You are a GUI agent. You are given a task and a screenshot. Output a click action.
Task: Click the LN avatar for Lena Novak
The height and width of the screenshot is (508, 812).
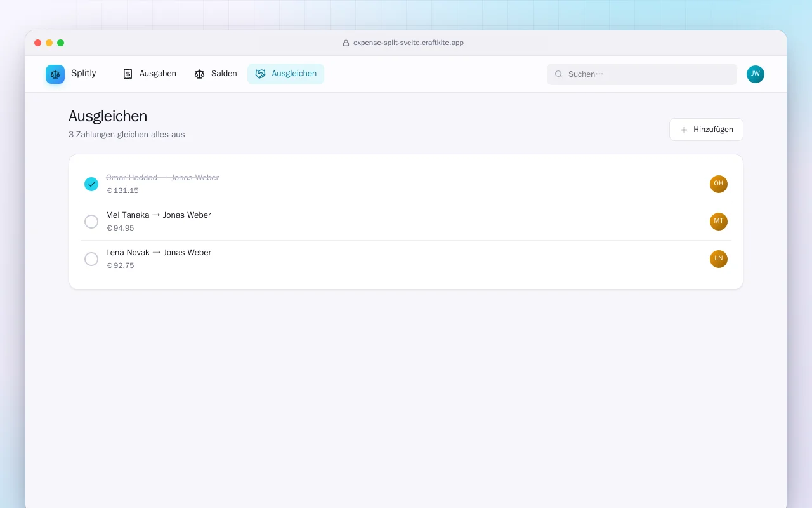[719, 259]
